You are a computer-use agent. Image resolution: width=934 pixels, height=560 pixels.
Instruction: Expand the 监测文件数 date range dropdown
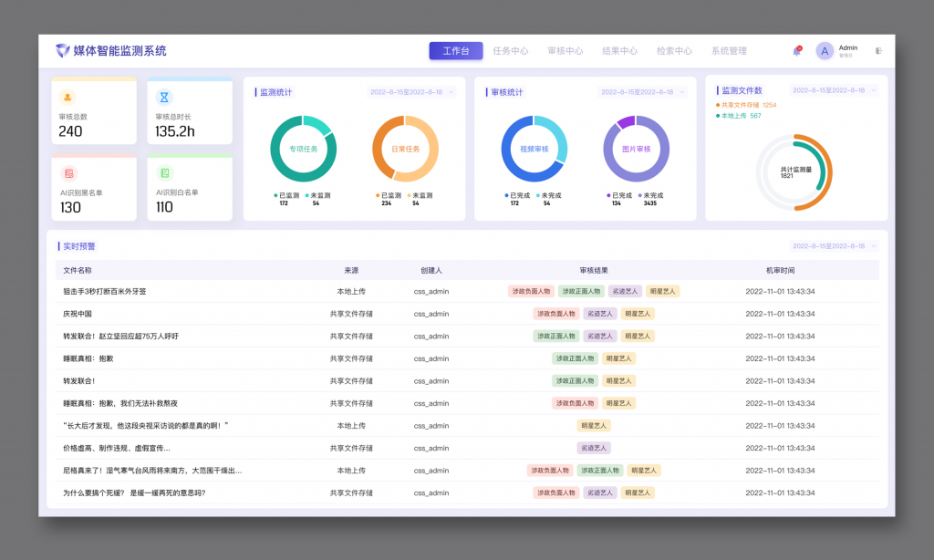[834, 90]
